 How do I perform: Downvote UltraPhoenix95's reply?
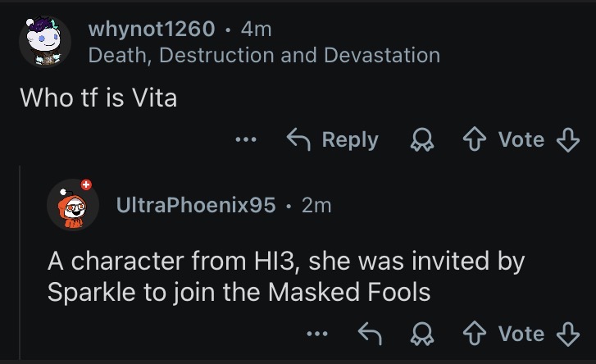[567, 334]
